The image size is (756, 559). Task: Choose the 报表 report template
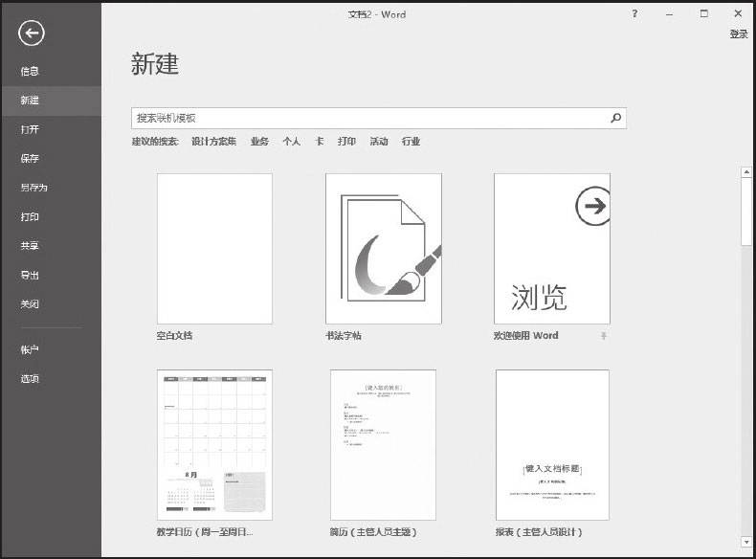pos(551,445)
